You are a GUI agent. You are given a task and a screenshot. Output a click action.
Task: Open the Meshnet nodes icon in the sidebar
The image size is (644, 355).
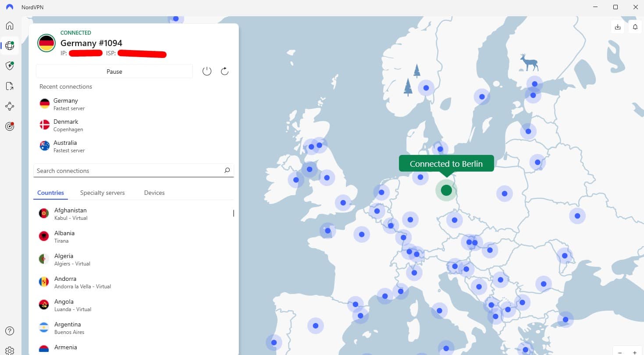[x=10, y=106]
